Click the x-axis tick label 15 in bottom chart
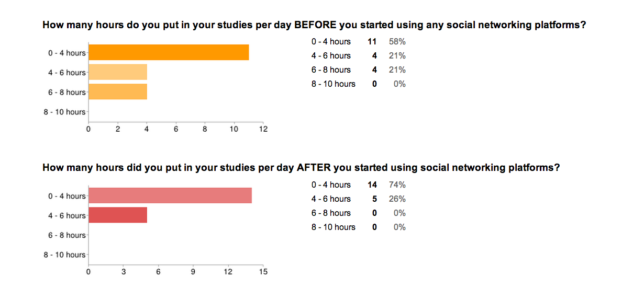 point(263,272)
